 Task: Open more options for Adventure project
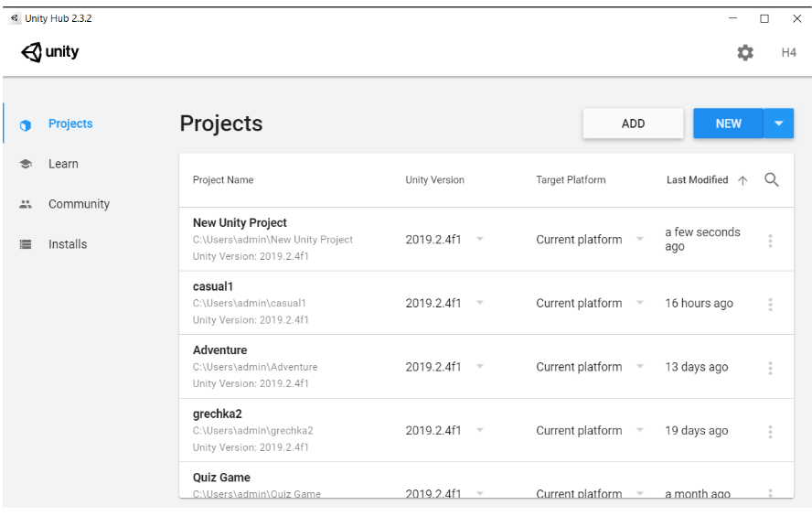pos(770,368)
